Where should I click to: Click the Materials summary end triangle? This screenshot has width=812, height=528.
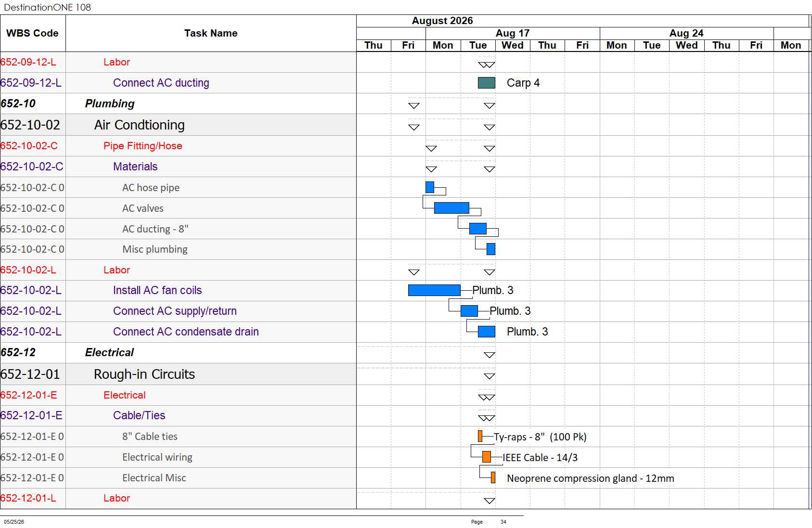490,169
